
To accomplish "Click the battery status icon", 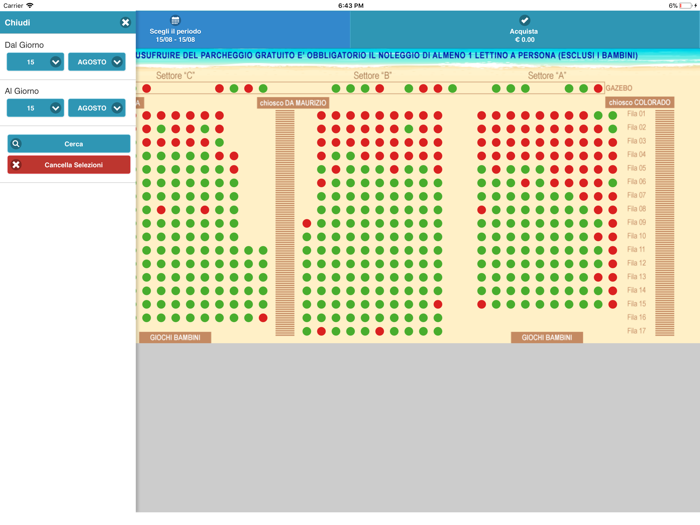I will pos(687,5).
